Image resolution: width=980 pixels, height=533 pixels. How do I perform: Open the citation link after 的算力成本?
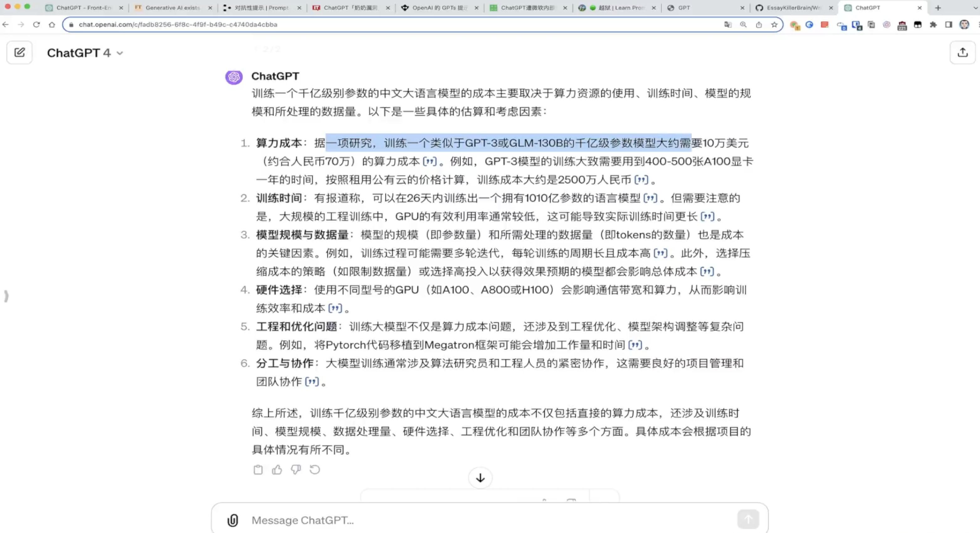[430, 161]
